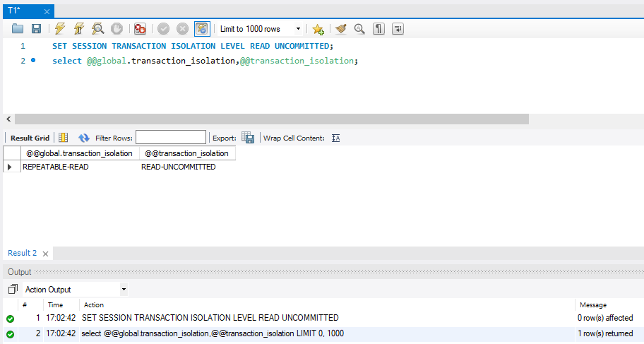Click the Result Grid label
This screenshot has height=344, width=644.
30,138
